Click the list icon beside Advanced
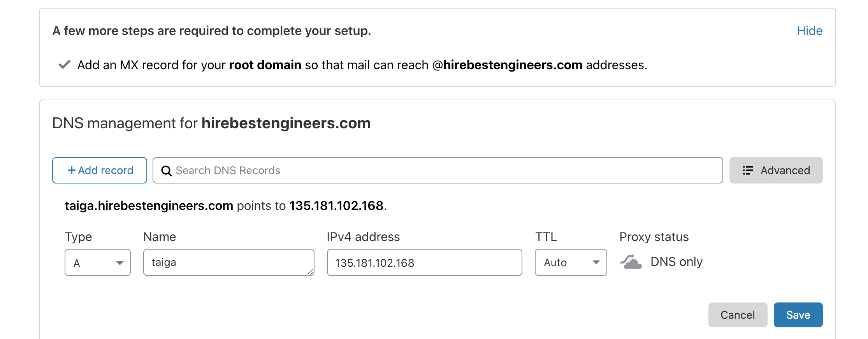Image resolution: width=868 pixels, height=339 pixels. pos(748,170)
